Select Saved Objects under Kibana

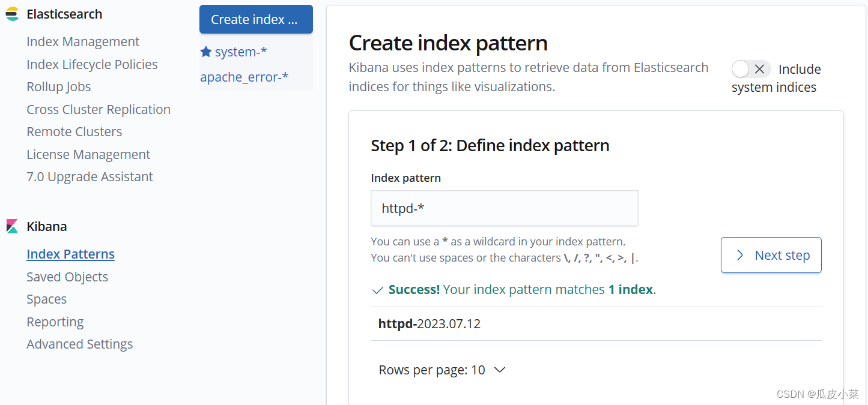click(67, 277)
